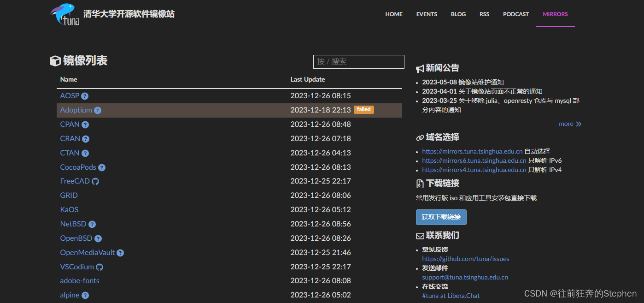Open help icon next to CRAN

click(x=86, y=139)
